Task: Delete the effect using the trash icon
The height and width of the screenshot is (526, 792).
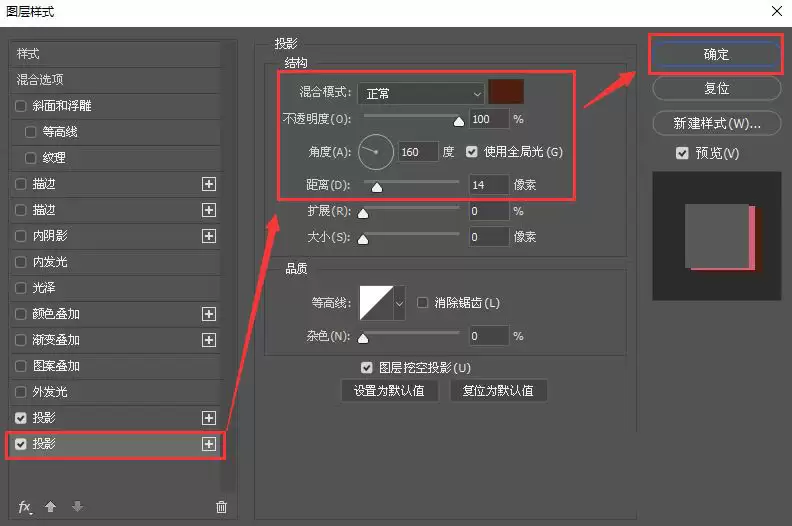Action: pos(221,507)
